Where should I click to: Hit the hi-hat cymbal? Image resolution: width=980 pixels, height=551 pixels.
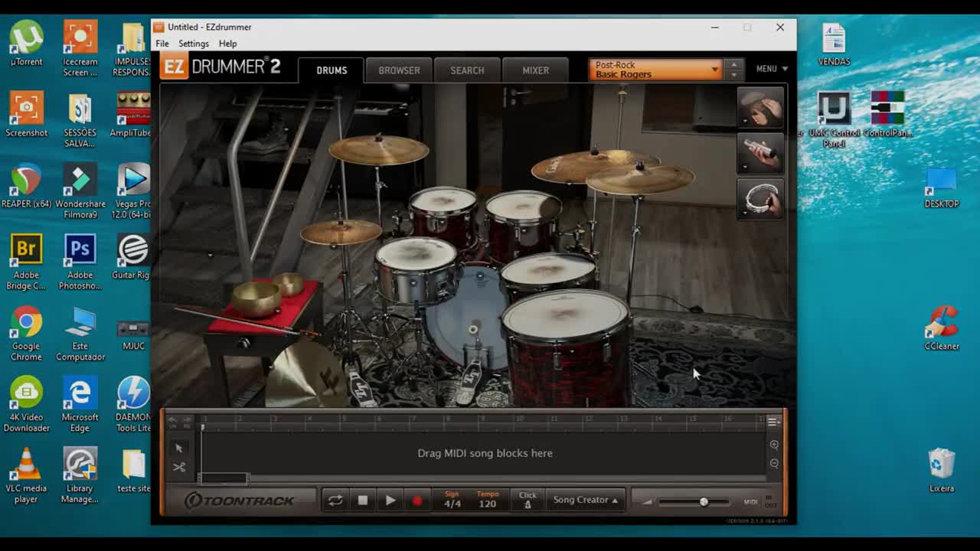click(x=341, y=232)
